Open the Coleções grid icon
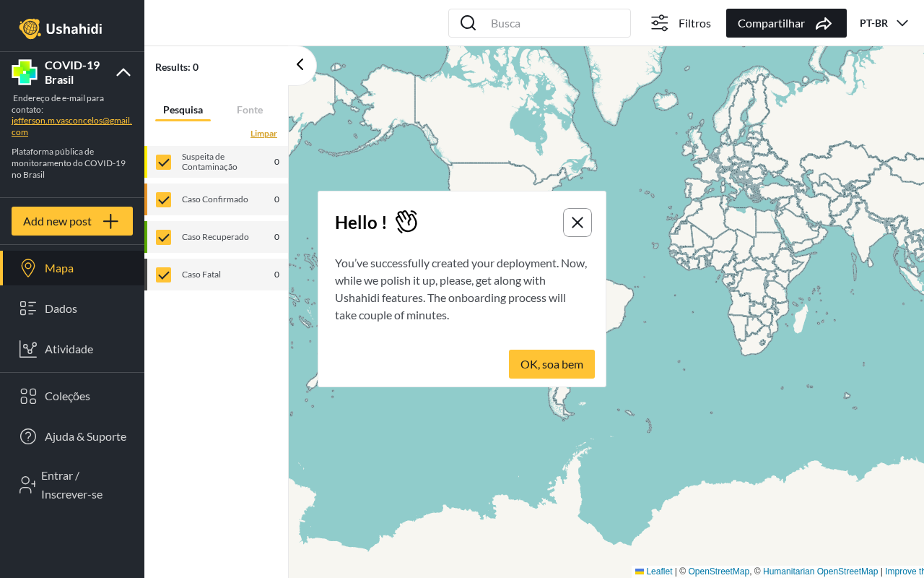This screenshot has width=924, height=578. tap(28, 396)
